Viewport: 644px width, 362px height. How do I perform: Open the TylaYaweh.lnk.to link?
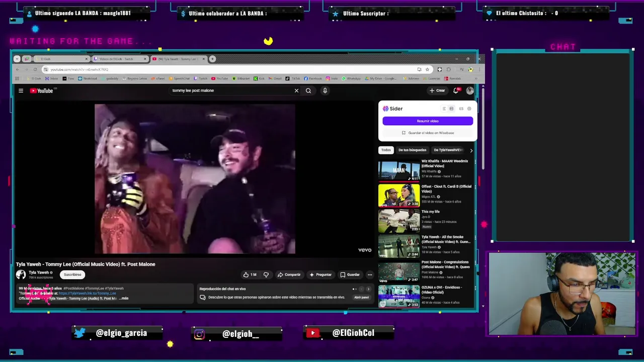[88, 293]
